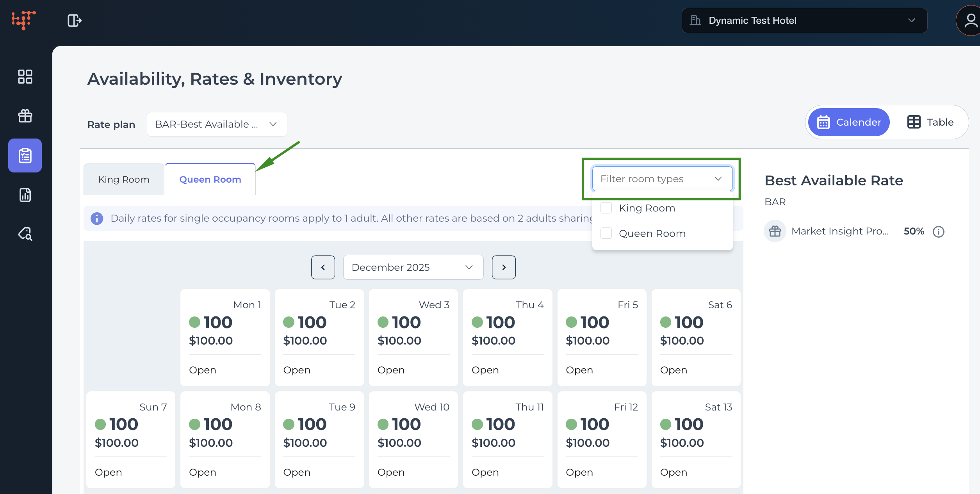Expand the Rate plan dropdown
This screenshot has height=494, width=980.
click(x=217, y=124)
